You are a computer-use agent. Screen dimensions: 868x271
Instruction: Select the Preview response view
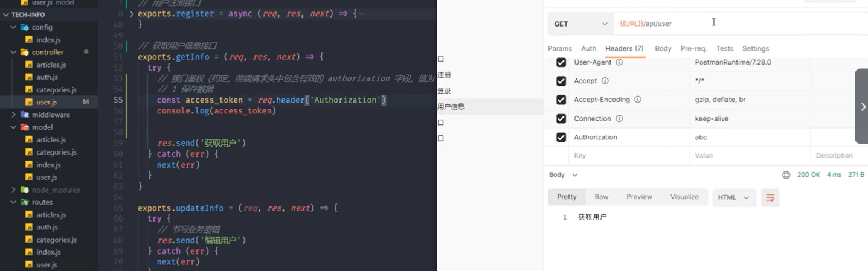(639, 197)
